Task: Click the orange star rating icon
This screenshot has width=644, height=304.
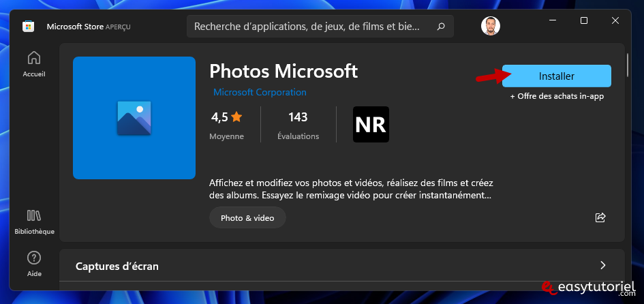Action: pos(236,117)
